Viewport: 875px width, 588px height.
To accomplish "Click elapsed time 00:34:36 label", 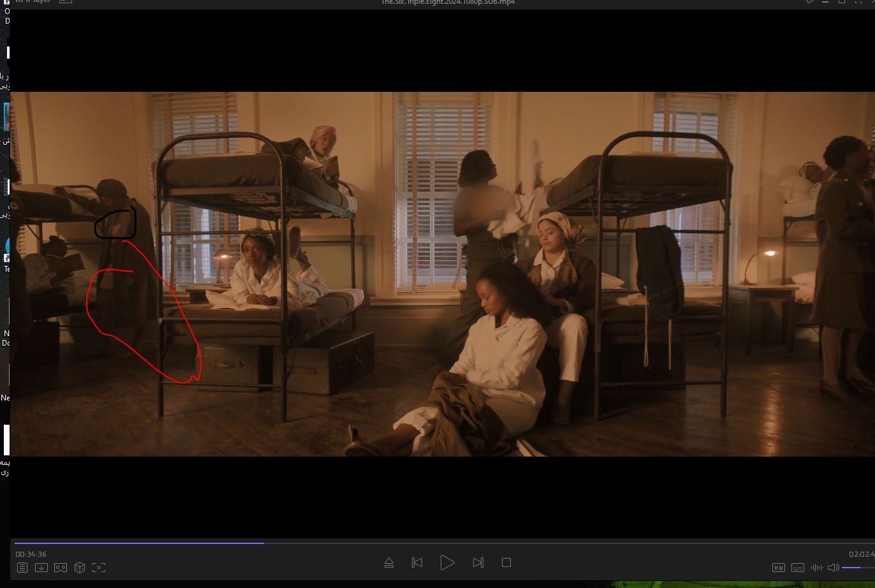I will (x=31, y=554).
